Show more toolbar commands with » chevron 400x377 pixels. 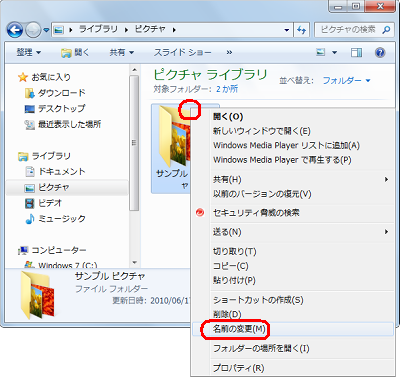[229, 52]
